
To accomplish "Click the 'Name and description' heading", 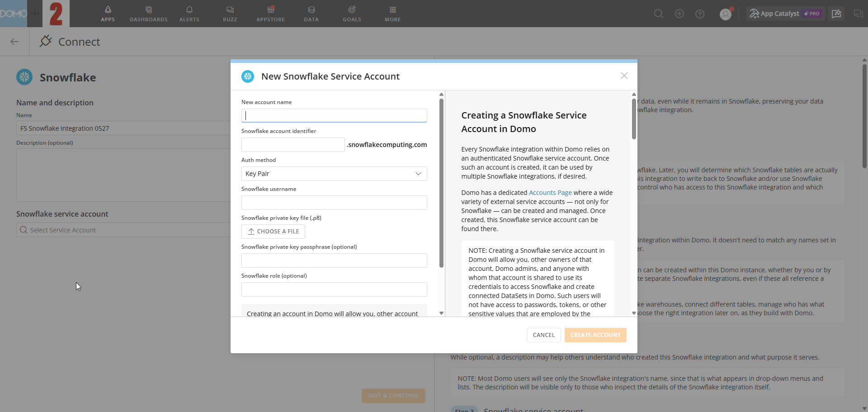I will click(55, 103).
